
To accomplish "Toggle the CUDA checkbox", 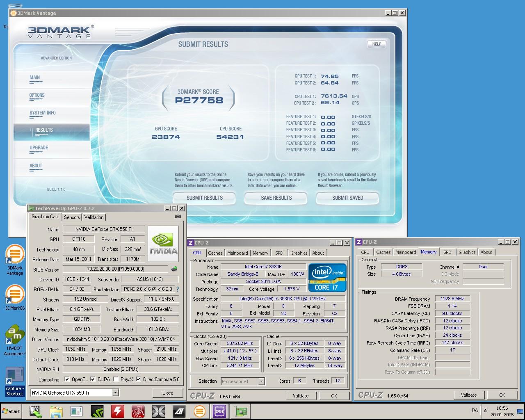I will click(x=93, y=379).
